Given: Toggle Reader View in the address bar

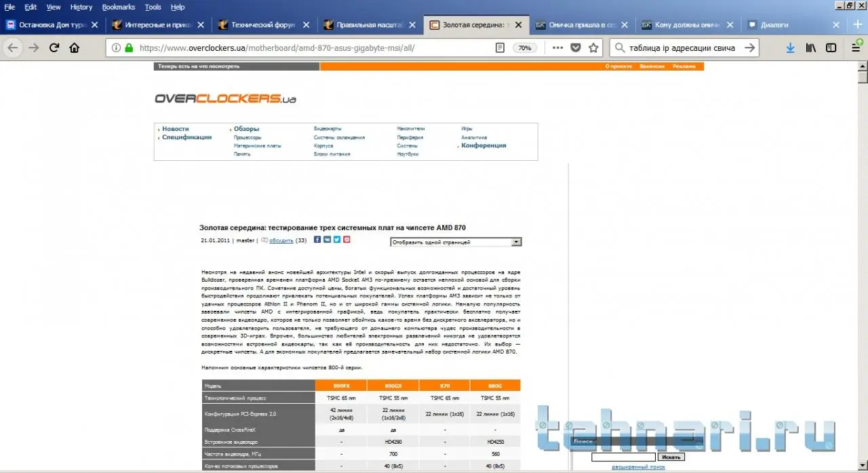Looking at the screenshot, I should [x=500, y=48].
